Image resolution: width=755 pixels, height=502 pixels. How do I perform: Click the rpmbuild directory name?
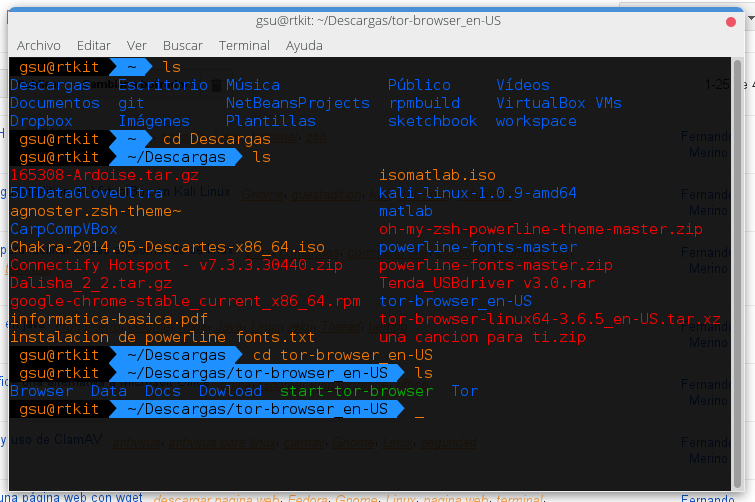424,103
